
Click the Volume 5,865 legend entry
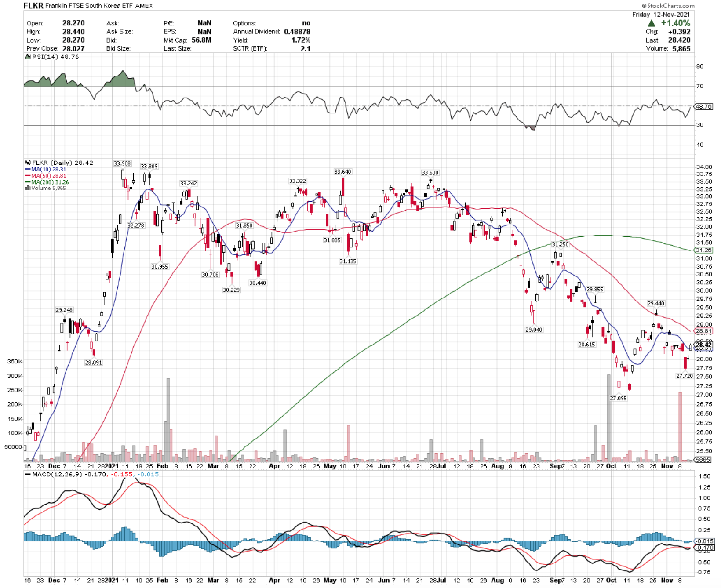coord(46,188)
